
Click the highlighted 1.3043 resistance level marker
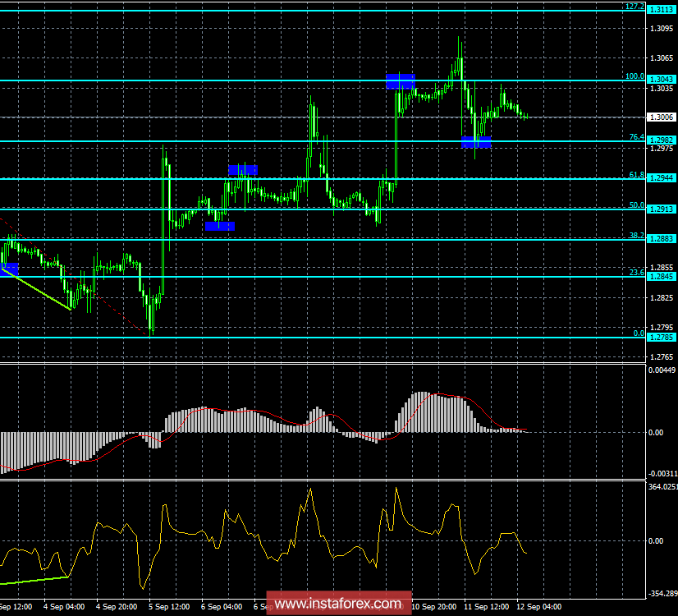point(662,79)
